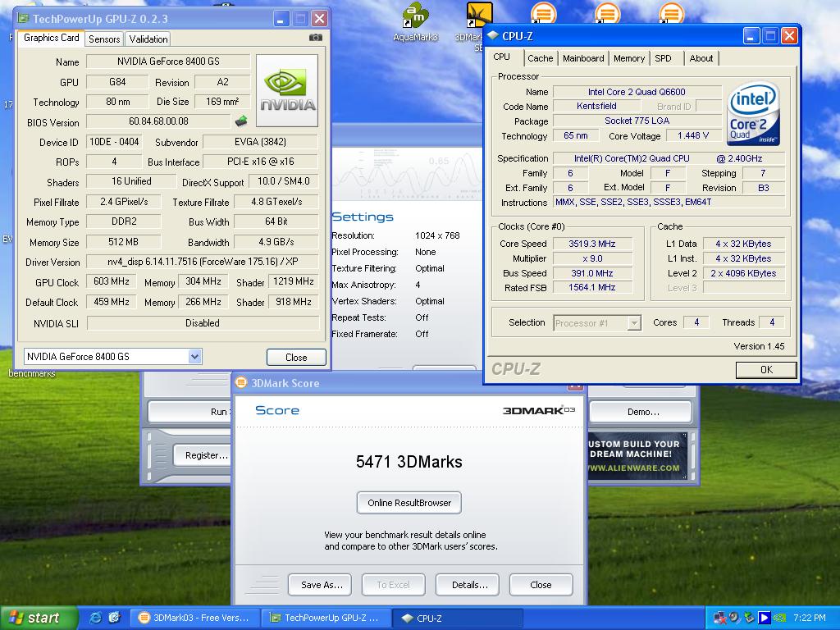This screenshot has width=840, height=630.
Task: Click the Run button in 3DMark03
Action: pos(189,412)
